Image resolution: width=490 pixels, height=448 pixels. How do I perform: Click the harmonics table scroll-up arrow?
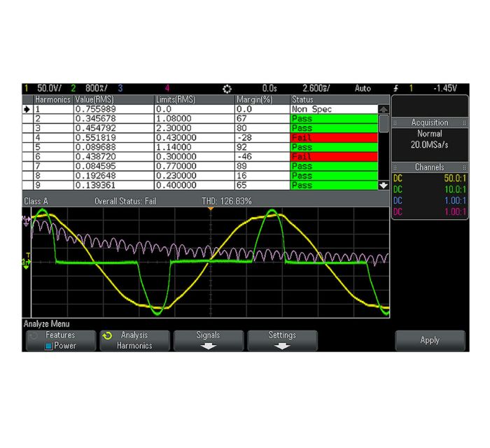[384, 109]
